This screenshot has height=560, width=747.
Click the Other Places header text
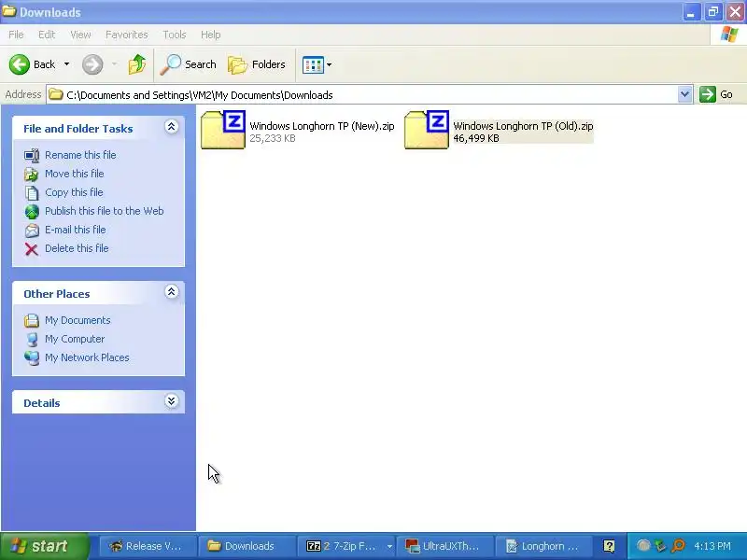(x=57, y=294)
